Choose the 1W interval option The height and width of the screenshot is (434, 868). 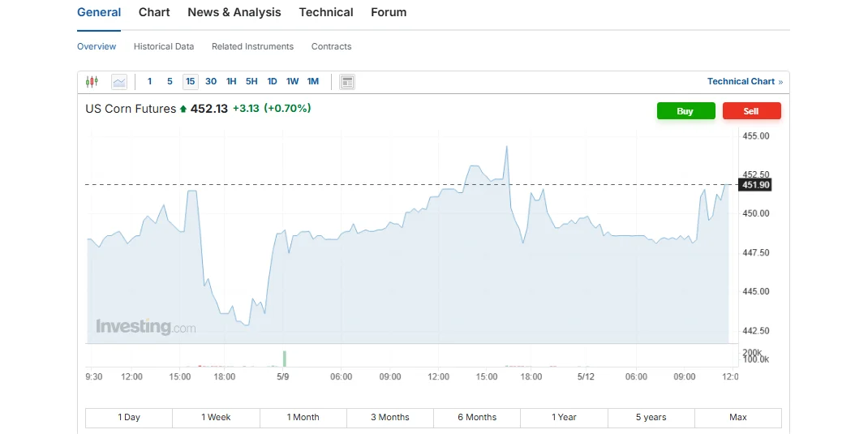coord(292,81)
